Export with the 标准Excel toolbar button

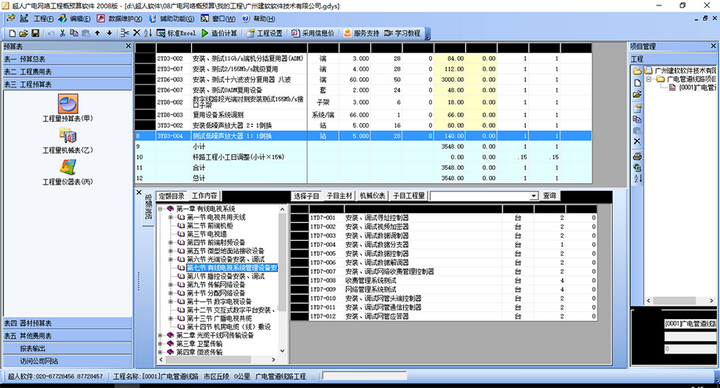[176, 33]
